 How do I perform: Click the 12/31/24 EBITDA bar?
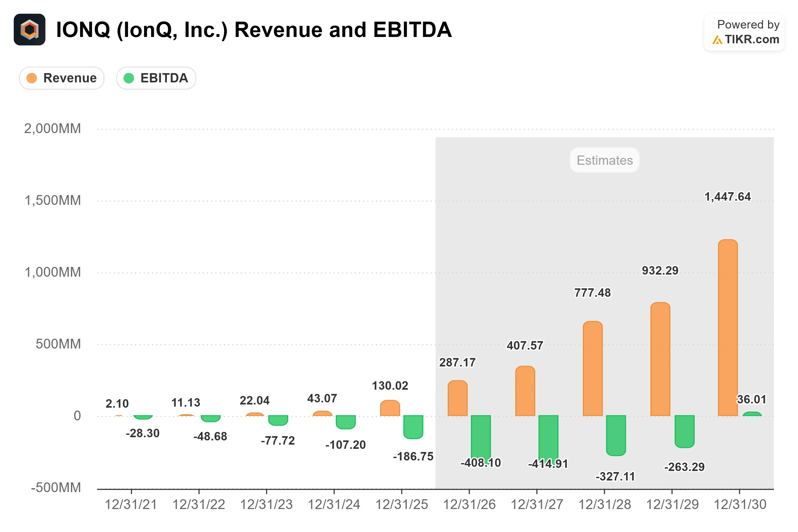[346, 422]
